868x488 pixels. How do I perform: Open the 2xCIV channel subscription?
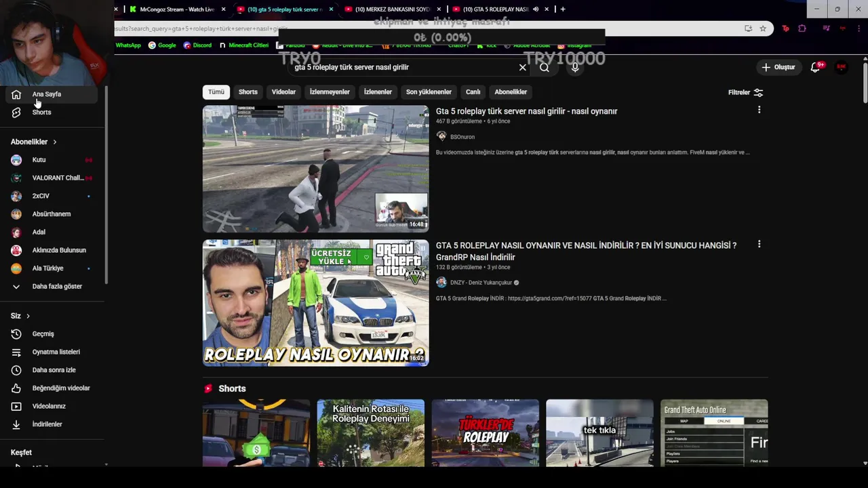click(52, 196)
